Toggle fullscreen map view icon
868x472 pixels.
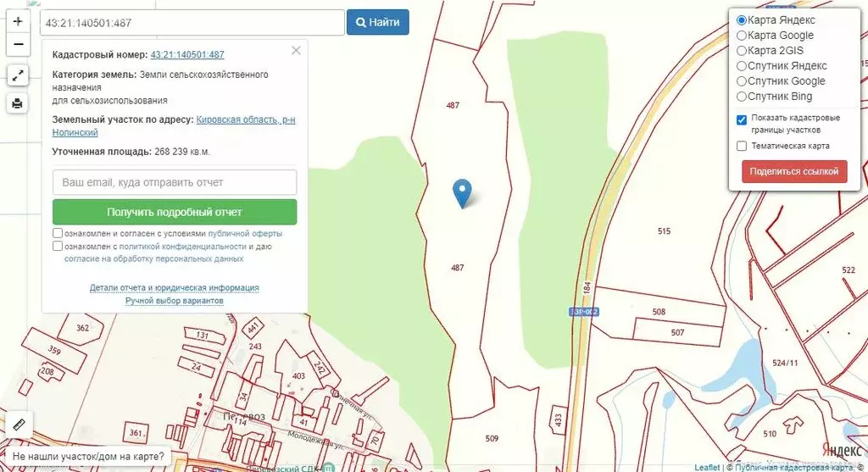pyautogui.click(x=18, y=75)
